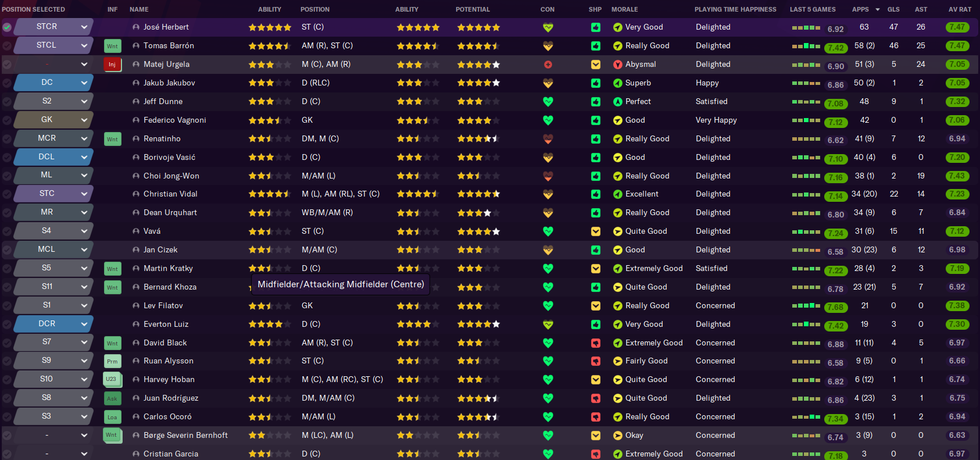The image size is (980, 460).
Task: Open Lev Filatov's player profile
Action: click(x=163, y=306)
